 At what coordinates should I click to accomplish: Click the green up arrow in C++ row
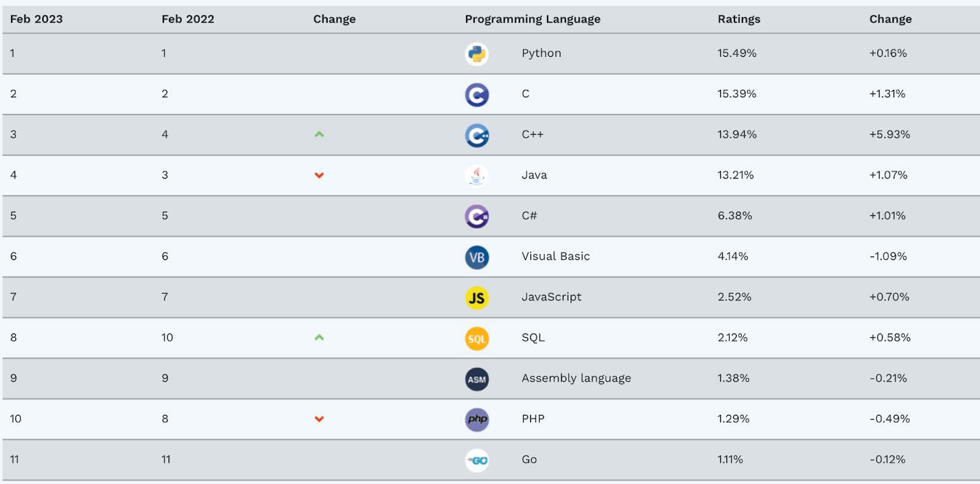[x=319, y=135]
